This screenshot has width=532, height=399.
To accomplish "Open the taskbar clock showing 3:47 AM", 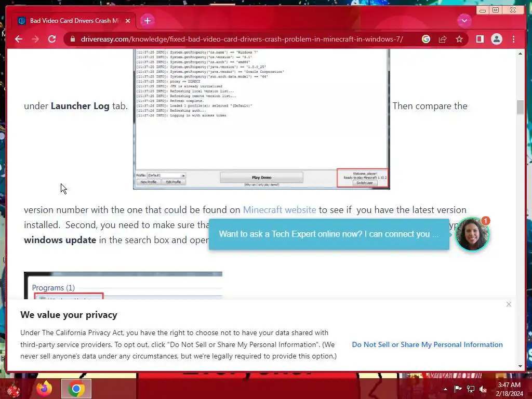I will coord(509,389).
